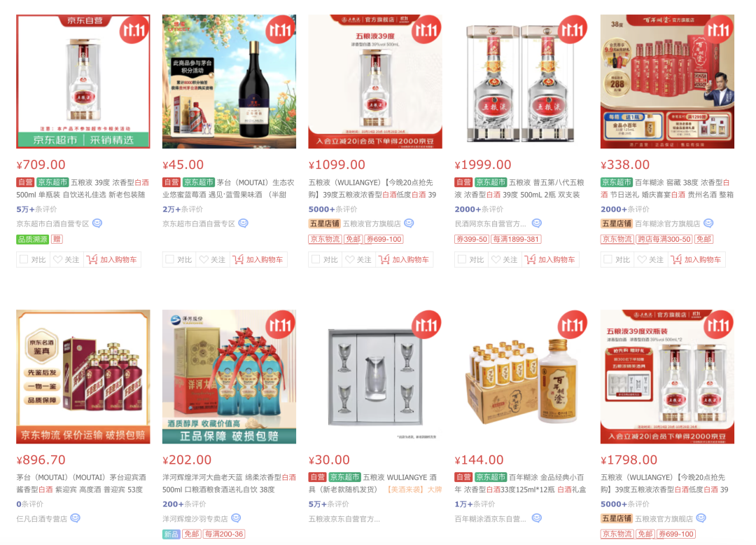This screenshot has width=756, height=545.
Task: Open chat icon next to 民酒网京东自营官方
Action: [x=537, y=223]
